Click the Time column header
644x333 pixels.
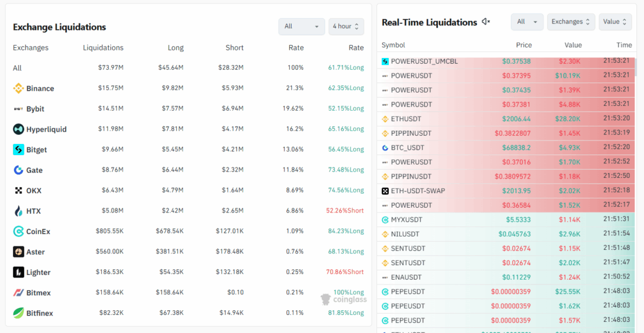624,45
